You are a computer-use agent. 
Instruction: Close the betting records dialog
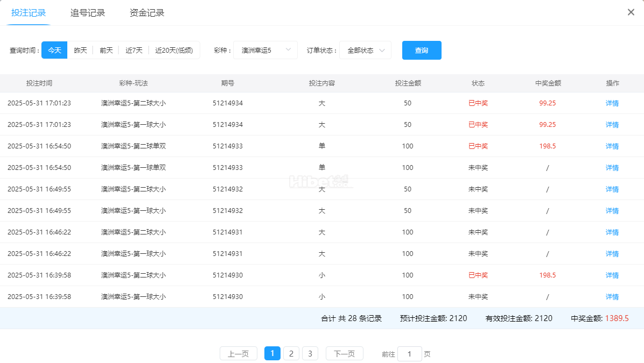[631, 12]
